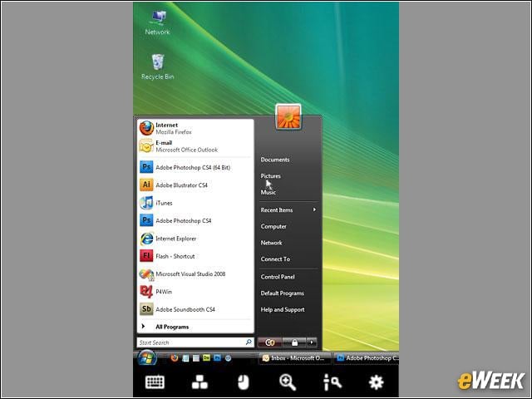
Task: Click the power sleep button
Action: tap(269, 342)
